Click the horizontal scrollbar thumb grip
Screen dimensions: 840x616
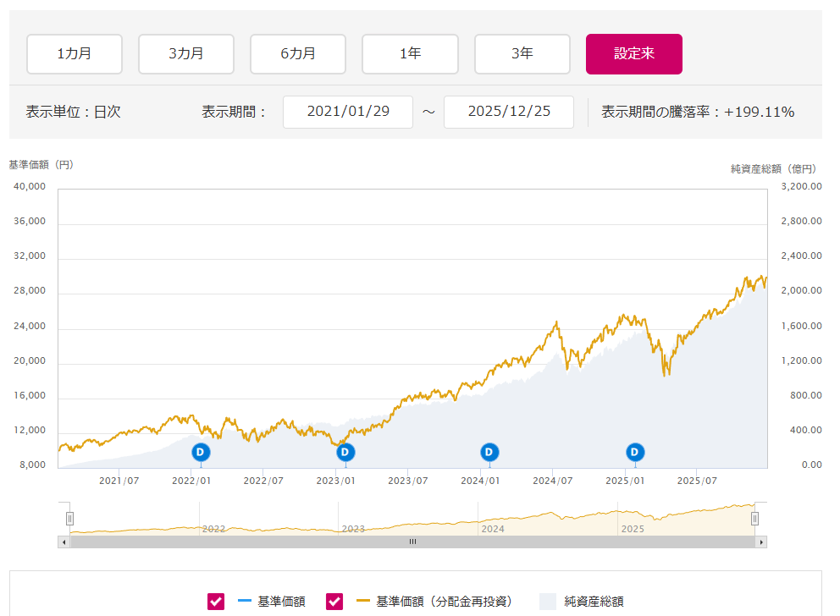tap(412, 542)
